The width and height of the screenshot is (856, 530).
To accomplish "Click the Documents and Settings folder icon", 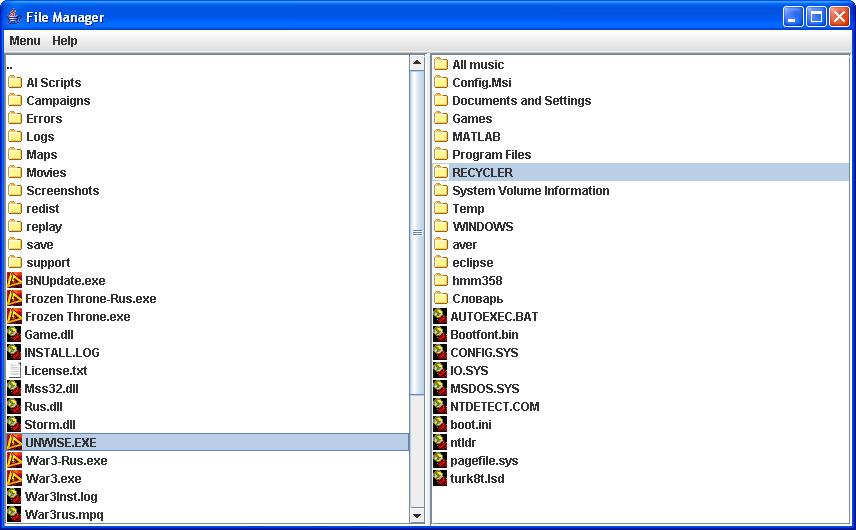I will click(441, 100).
